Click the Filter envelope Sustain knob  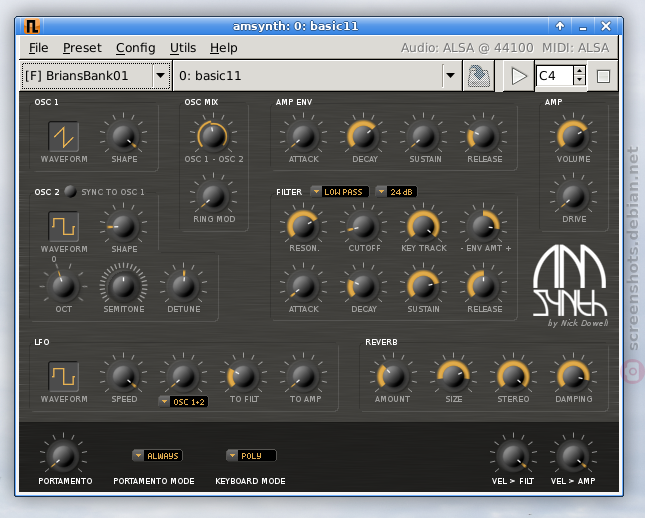click(x=423, y=286)
